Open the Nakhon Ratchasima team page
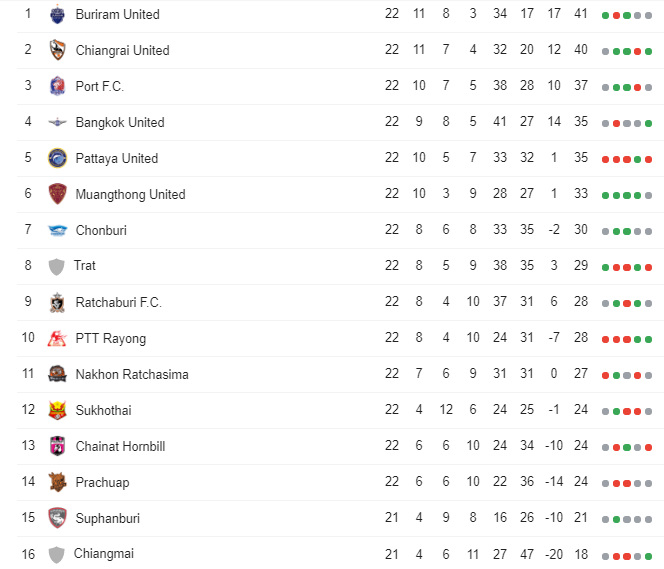Image resolution: width=664 pixels, height=569 pixels. pyautogui.click(x=132, y=374)
